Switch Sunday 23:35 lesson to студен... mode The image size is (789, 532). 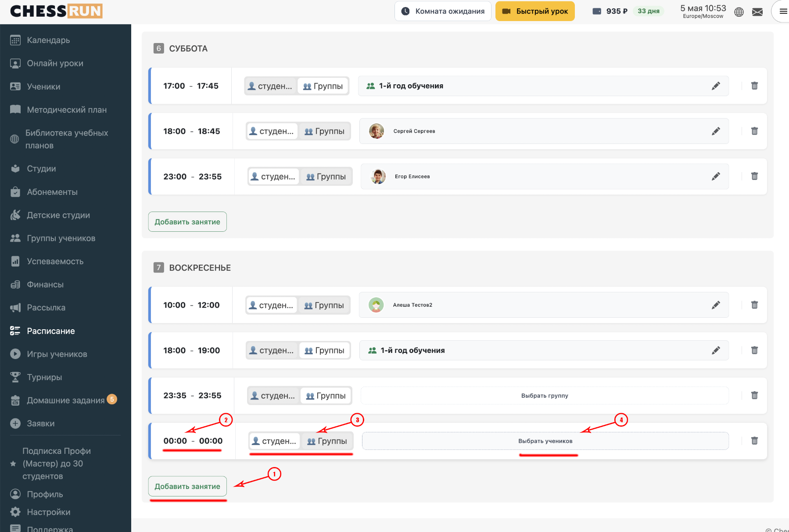pos(273,395)
